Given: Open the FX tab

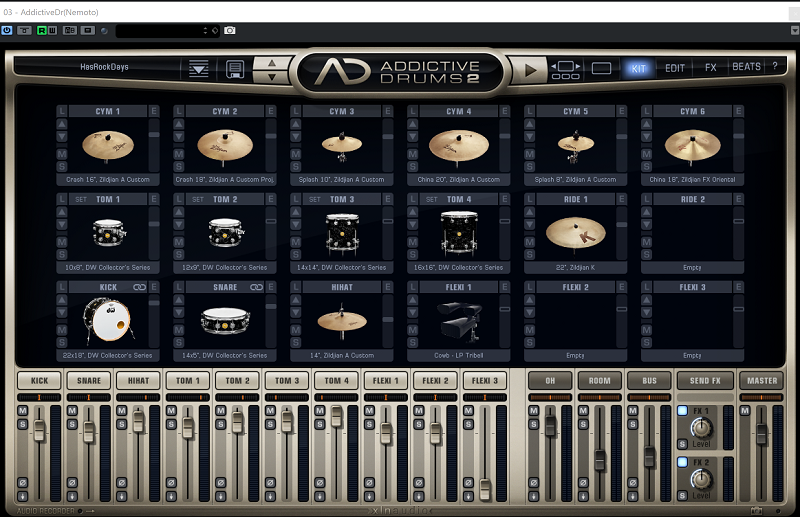Looking at the screenshot, I should point(710,67).
